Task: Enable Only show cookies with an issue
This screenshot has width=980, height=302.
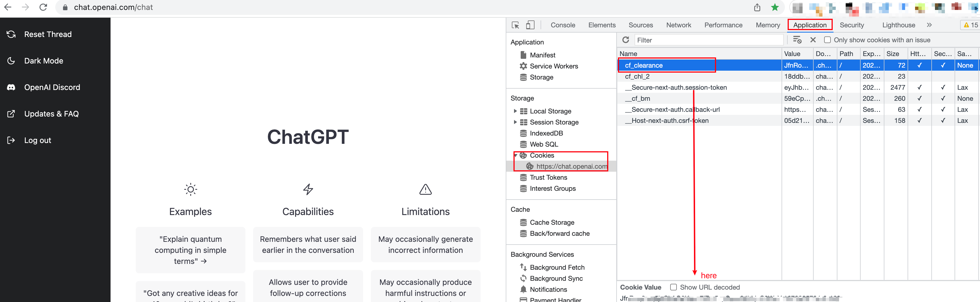Action: click(827, 40)
